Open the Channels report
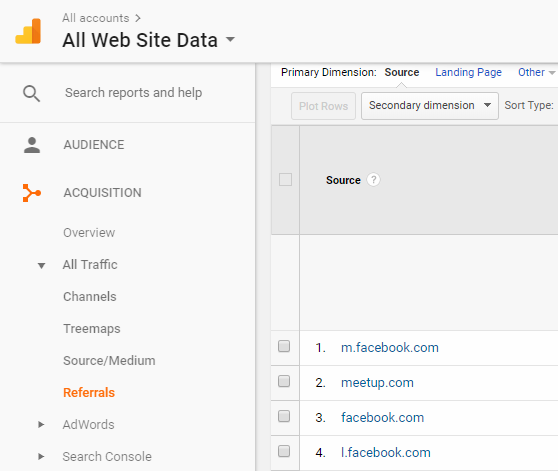Image resolution: width=558 pixels, height=471 pixels. pyautogui.click(x=90, y=297)
